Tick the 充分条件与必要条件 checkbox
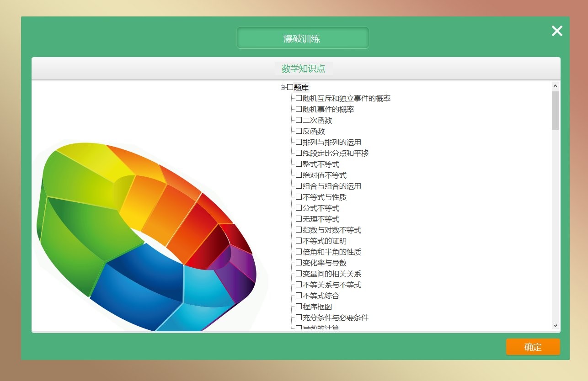The height and width of the screenshot is (381, 588). point(299,317)
